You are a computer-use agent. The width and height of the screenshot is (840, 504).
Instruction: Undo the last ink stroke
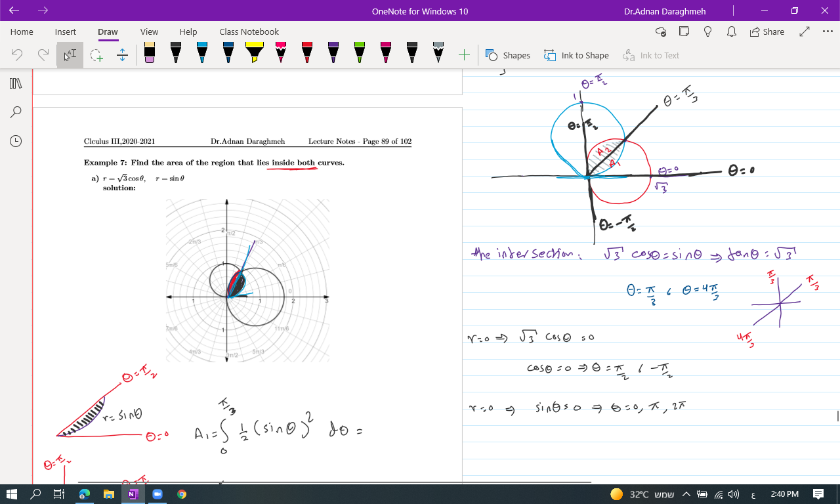18,55
